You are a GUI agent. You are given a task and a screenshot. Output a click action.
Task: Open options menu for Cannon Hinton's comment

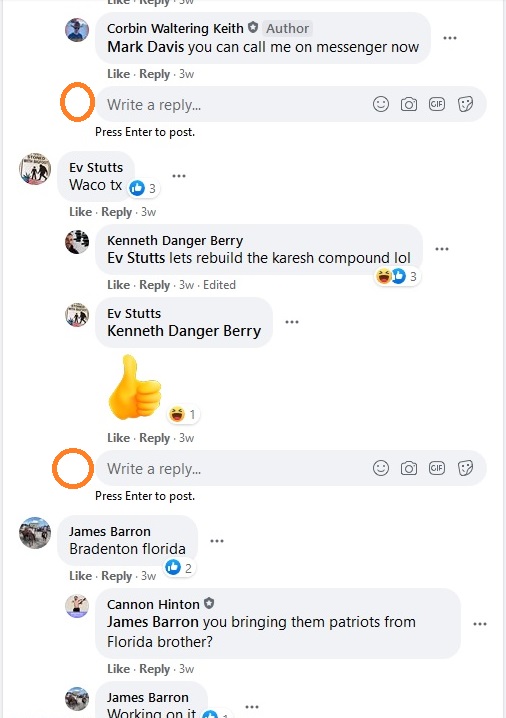(479, 624)
